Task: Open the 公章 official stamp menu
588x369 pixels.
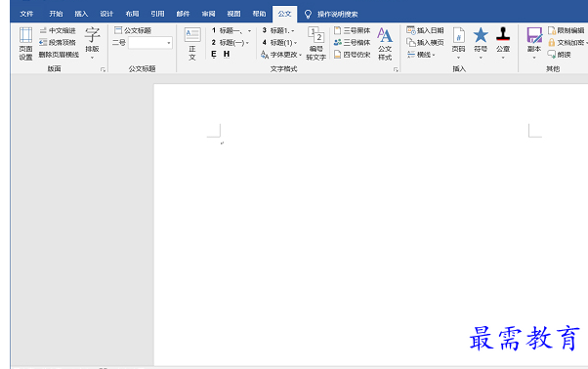Action: point(503,44)
